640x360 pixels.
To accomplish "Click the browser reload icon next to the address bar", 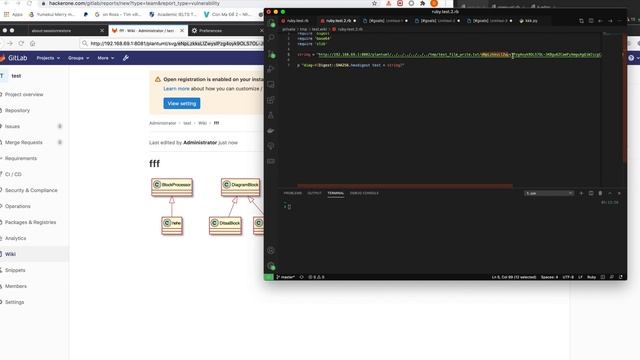I will (21, 43).
